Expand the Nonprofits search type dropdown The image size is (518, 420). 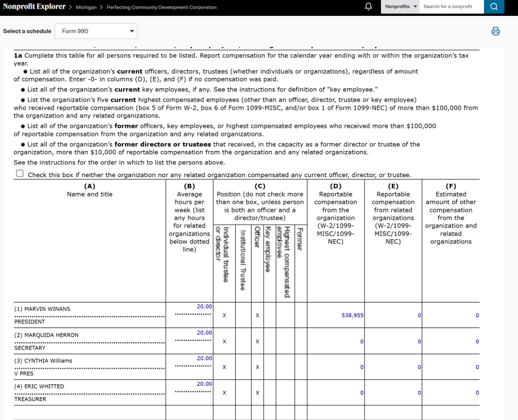point(400,7)
